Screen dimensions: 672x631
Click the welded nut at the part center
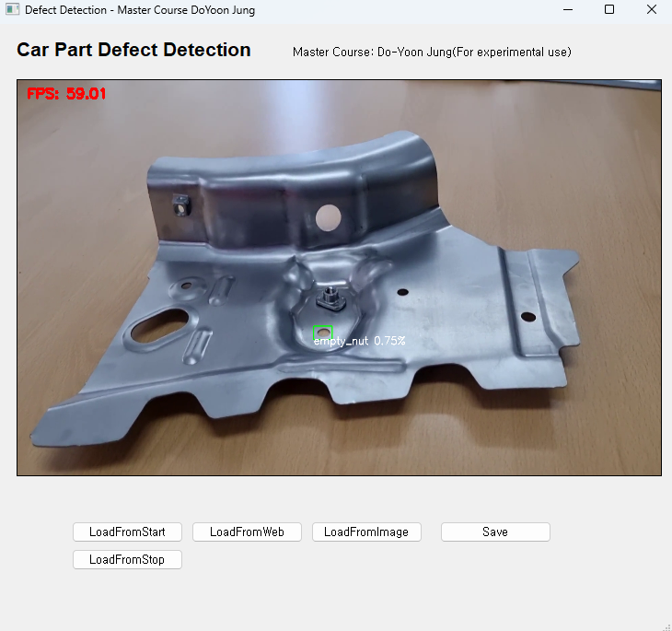tap(328, 297)
